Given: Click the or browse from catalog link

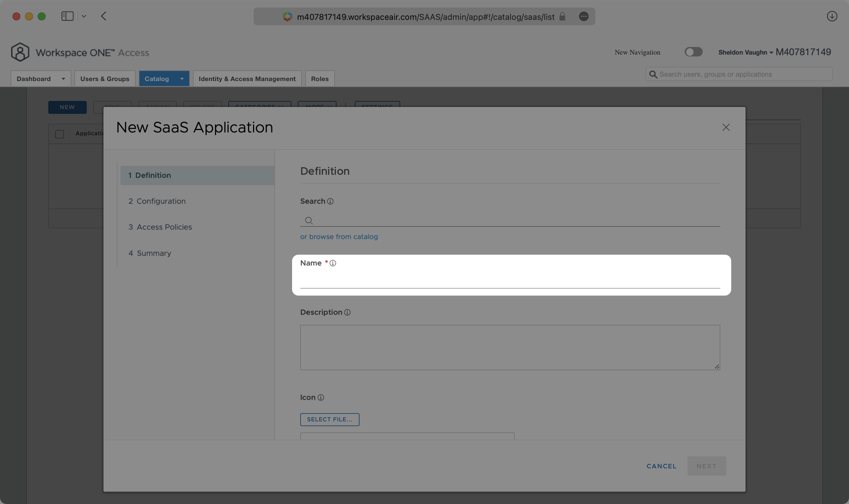Looking at the screenshot, I should 339,237.
